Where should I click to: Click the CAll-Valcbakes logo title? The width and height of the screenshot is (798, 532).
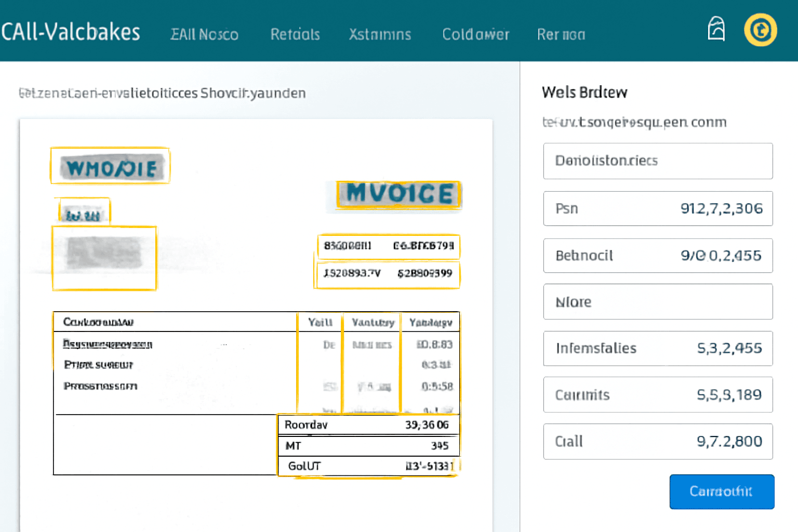(x=71, y=32)
